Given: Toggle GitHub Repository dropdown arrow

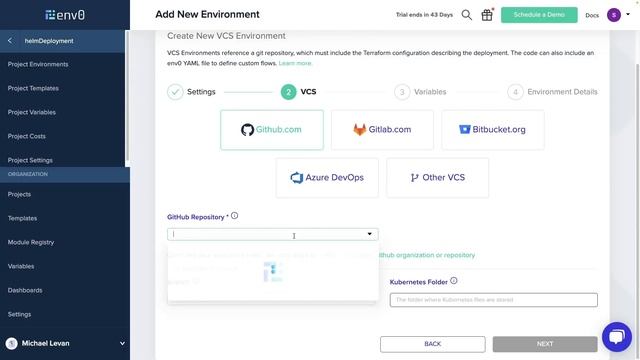Looking at the screenshot, I should click(369, 234).
